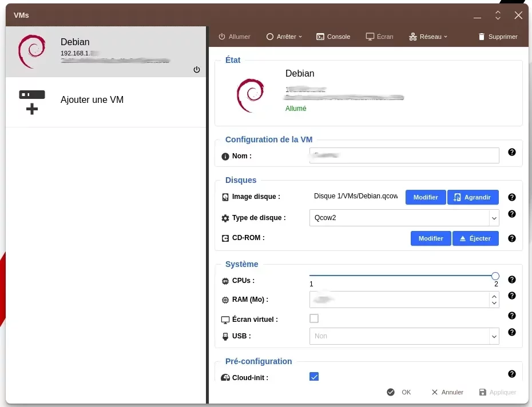Image resolution: width=532 pixels, height=407 pixels.
Task: Open help for USB
Action: 511,332
